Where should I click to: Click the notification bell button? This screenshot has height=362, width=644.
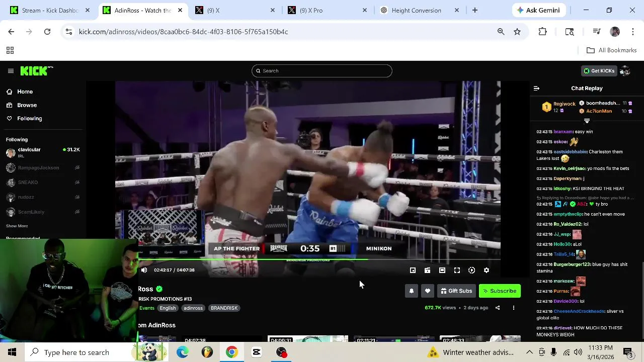[412, 291]
